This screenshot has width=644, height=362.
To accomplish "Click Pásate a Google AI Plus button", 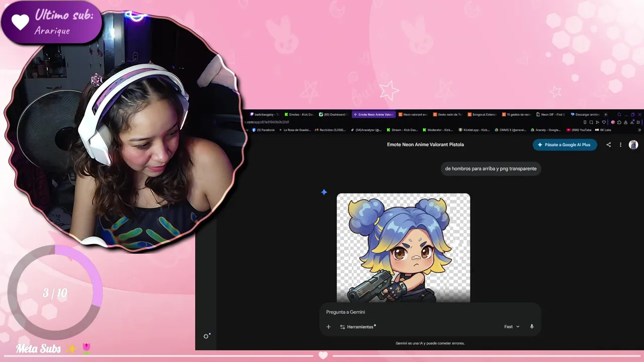I will (565, 145).
